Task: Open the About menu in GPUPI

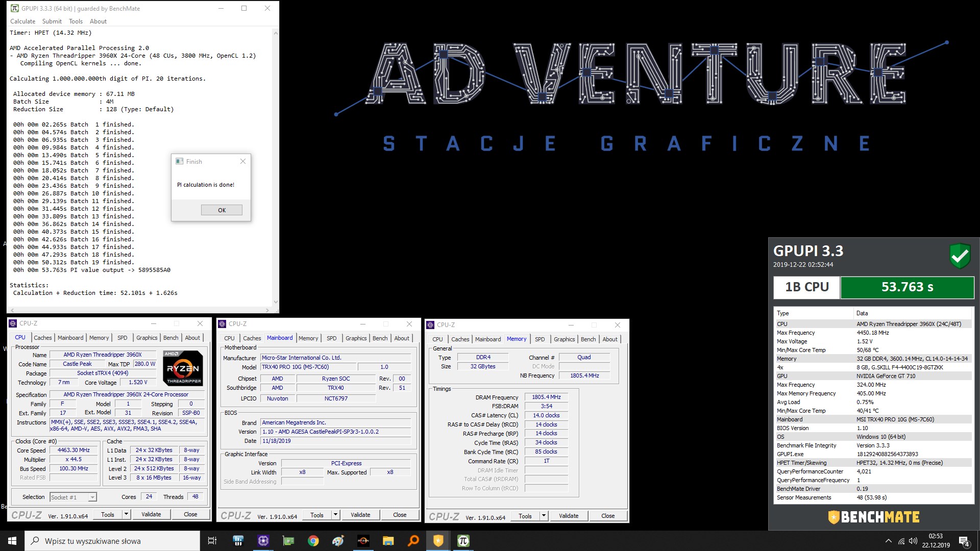Action: point(99,21)
